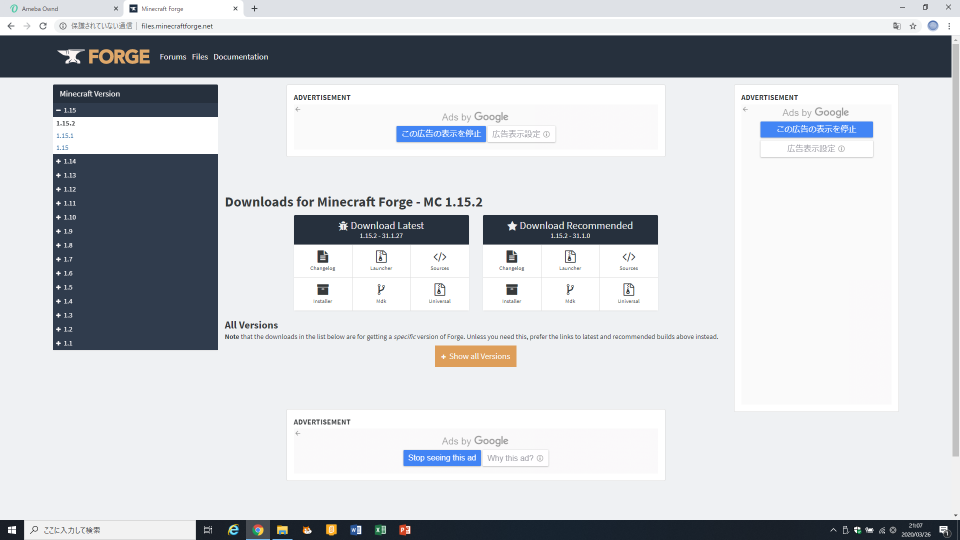Open the Files menu item
Viewport: 960px width, 540px height.
(200, 57)
